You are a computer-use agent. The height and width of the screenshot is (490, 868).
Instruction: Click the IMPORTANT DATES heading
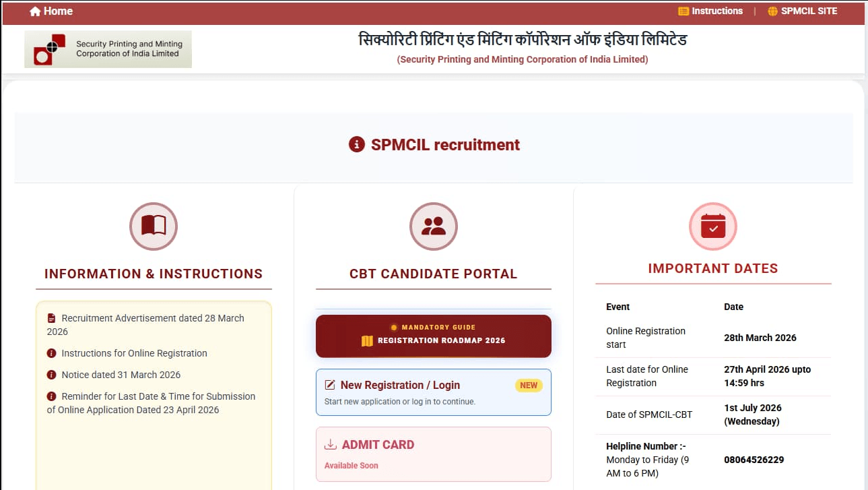713,268
